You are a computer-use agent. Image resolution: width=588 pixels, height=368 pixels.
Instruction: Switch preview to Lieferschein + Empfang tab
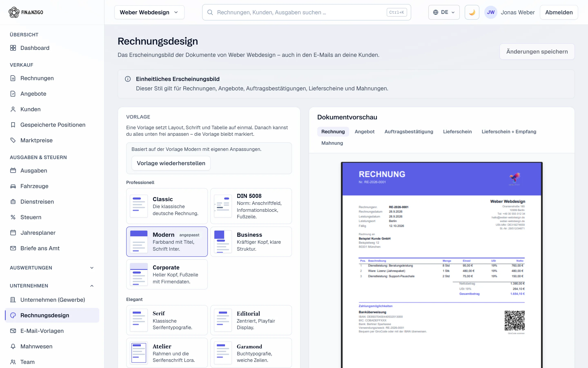tap(509, 132)
